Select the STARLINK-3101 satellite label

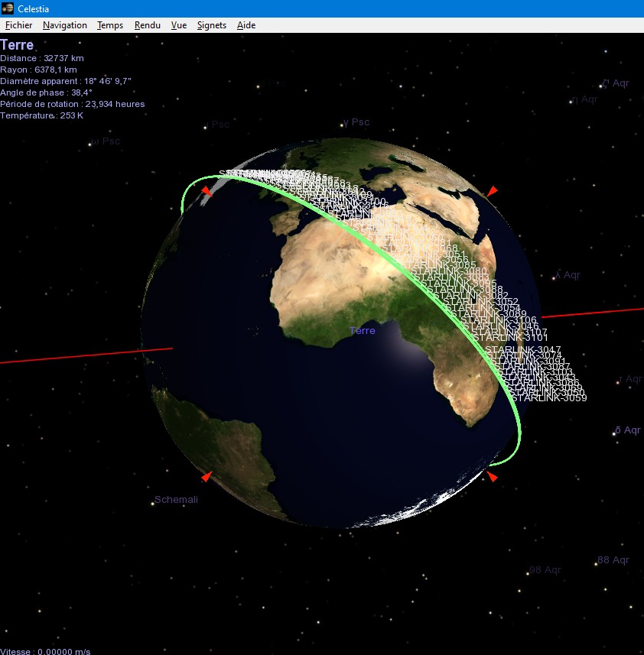(x=510, y=337)
